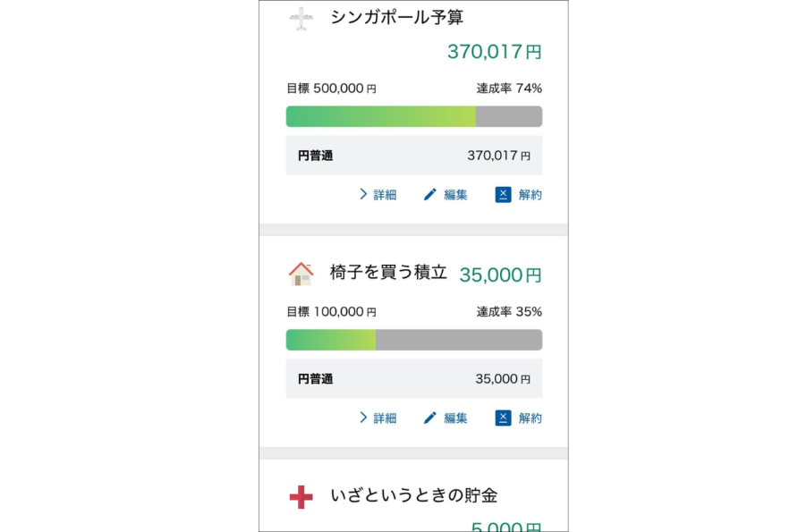Open 詳細 link text under シンガポール予算
This screenshot has height=532, width=798.
coord(385,194)
